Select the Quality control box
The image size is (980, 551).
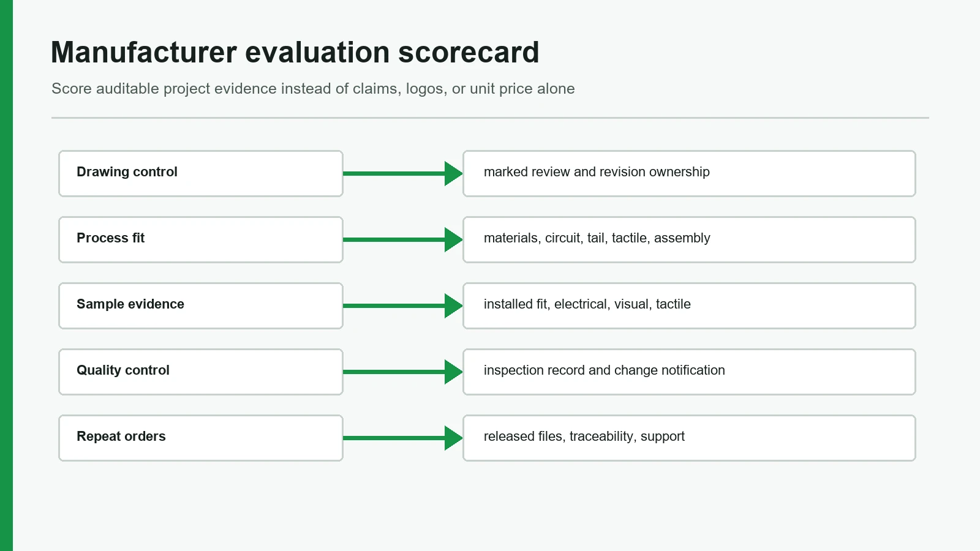click(x=201, y=372)
